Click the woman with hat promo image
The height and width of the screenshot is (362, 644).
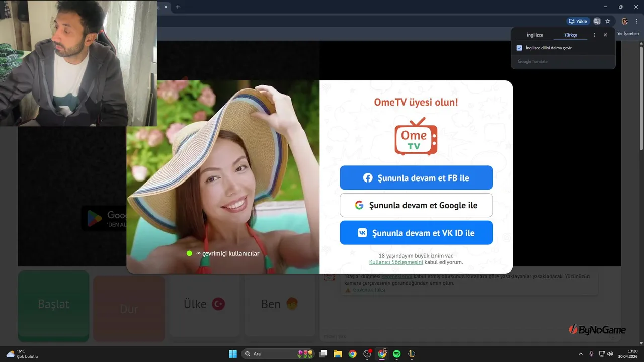223,177
